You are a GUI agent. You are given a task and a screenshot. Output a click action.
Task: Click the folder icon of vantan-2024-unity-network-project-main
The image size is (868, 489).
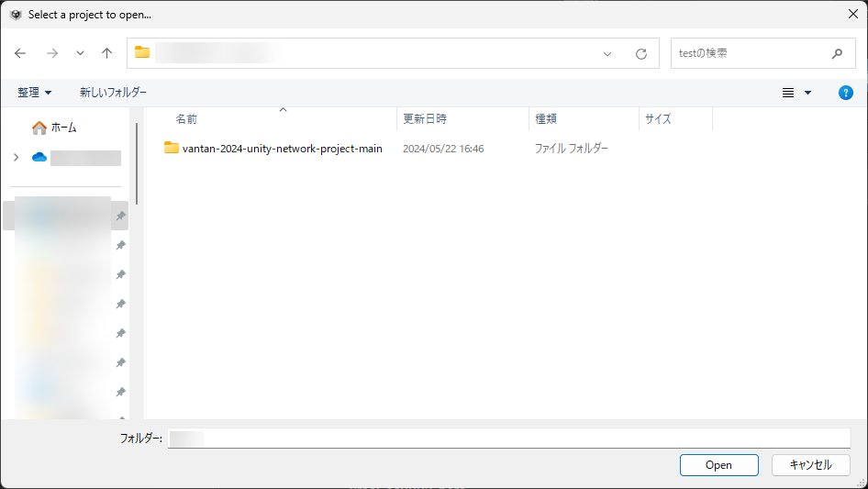pyautogui.click(x=172, y=148)
